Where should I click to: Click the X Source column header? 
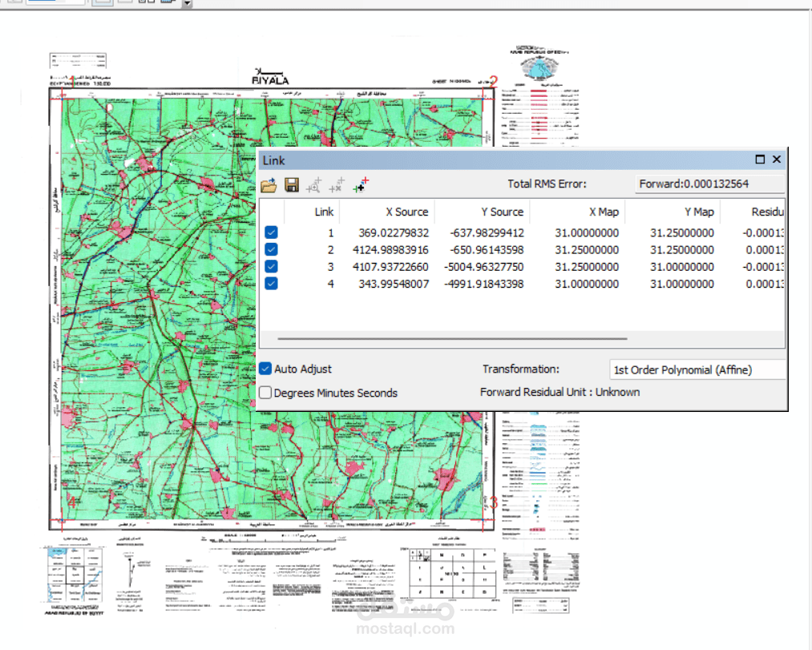[x=407, y=212]
